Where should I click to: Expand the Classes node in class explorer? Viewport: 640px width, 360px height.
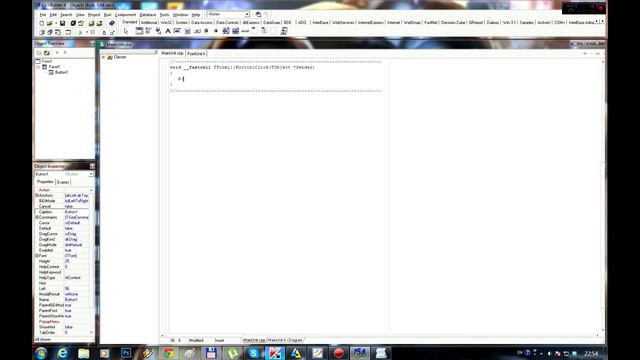pos(104,57)
